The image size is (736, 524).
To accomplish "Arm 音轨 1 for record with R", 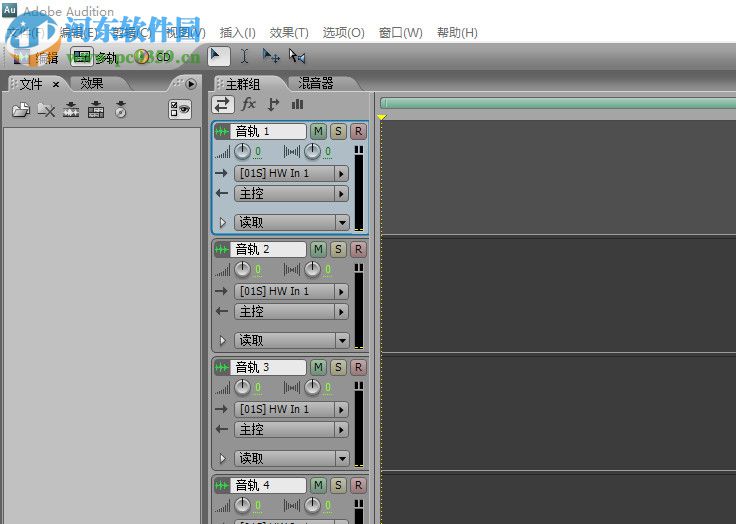I will (359, 132).
